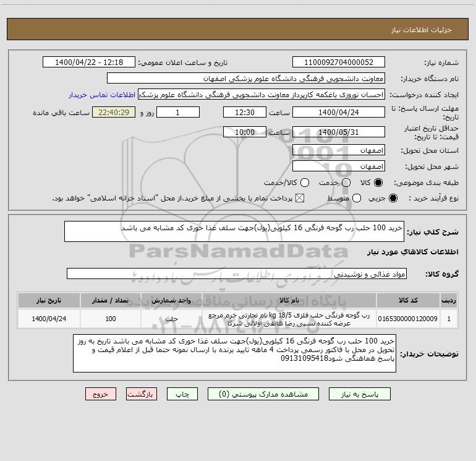476x461 pixels.
Task: Open اطلاعات تماس خریدار link
Action: 102,95
